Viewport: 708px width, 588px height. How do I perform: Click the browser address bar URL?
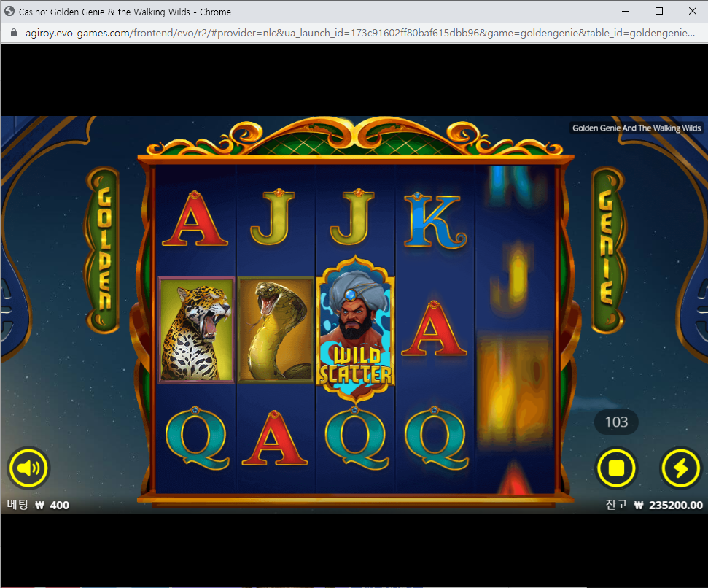pos(360,33)
